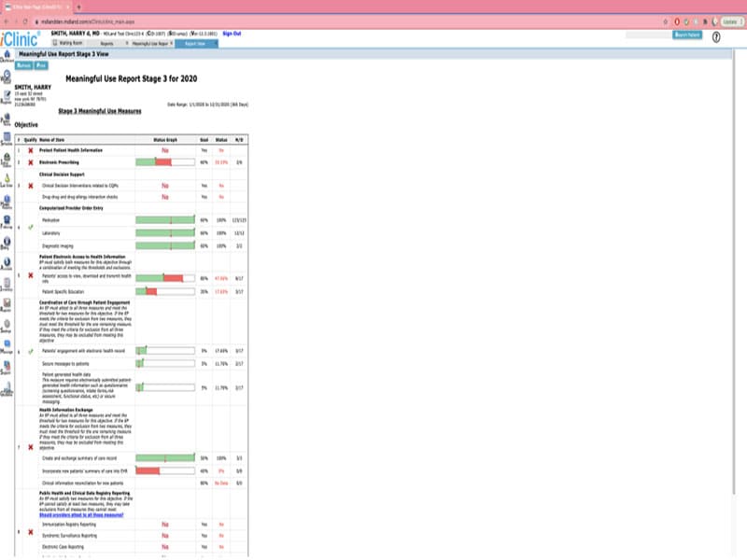Open the Reports icon in left sidebar
Viewport: 747px width, 560px height.
pyautogui.click(x=7, y=304)
